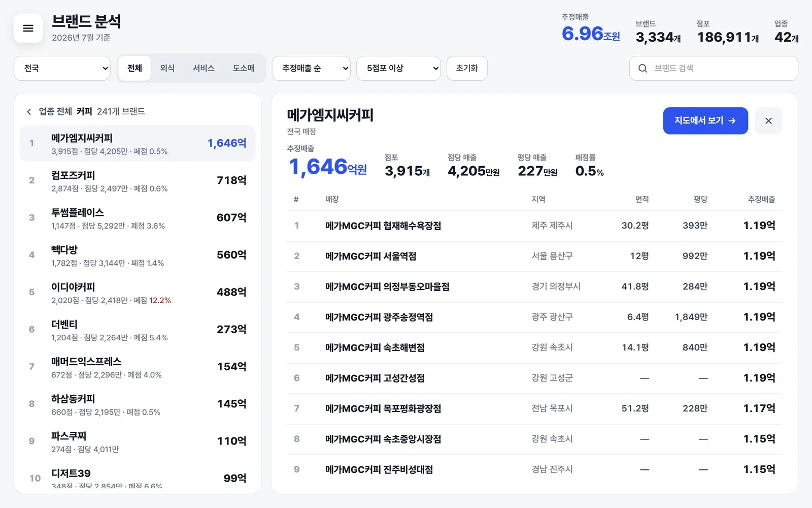Click the 메가MGC커피 고성간성점 store
The height and width of the screenshot is (508, 812).
[x=375, y=378]
